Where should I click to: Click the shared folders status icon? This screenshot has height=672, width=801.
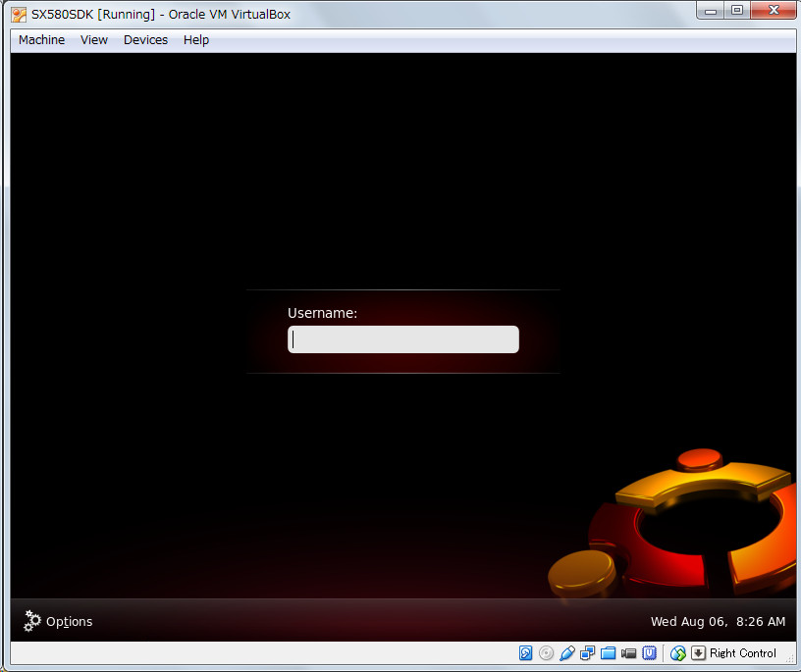(608, 653)
